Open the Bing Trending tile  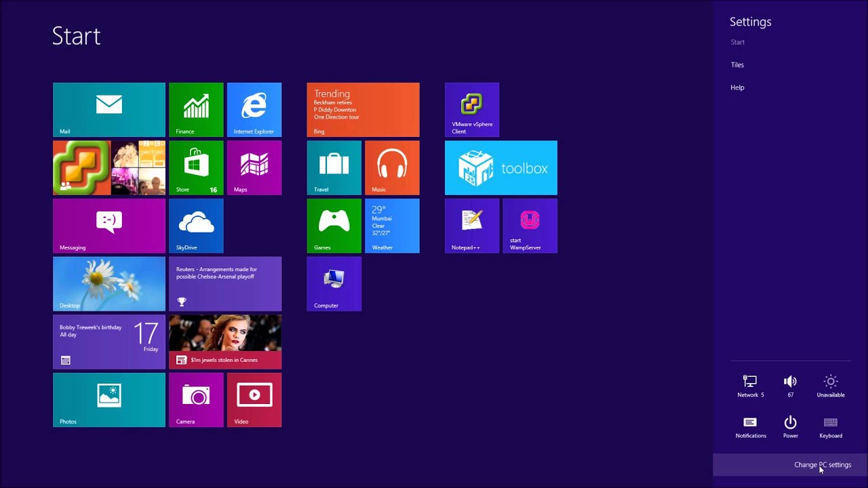(363, 110)
